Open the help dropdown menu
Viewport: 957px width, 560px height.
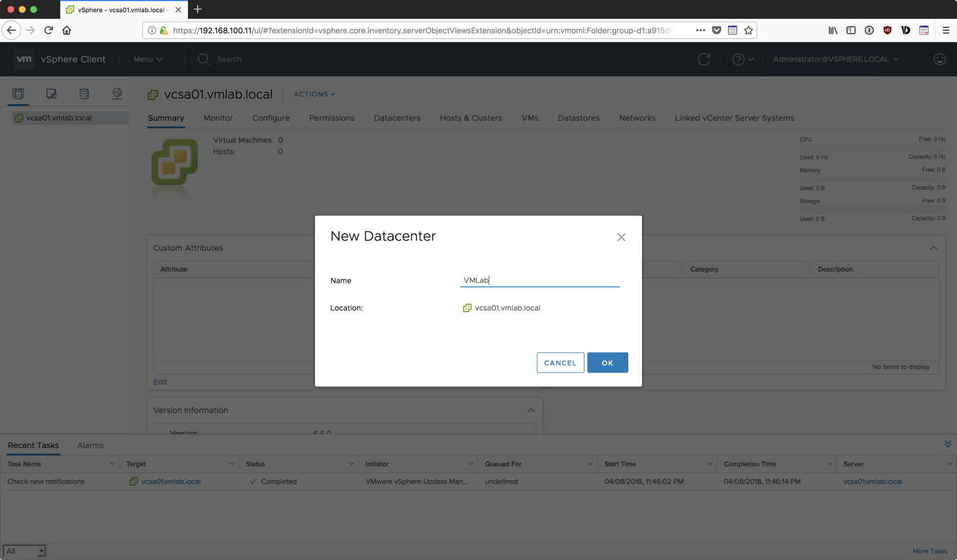click(743, 59)
